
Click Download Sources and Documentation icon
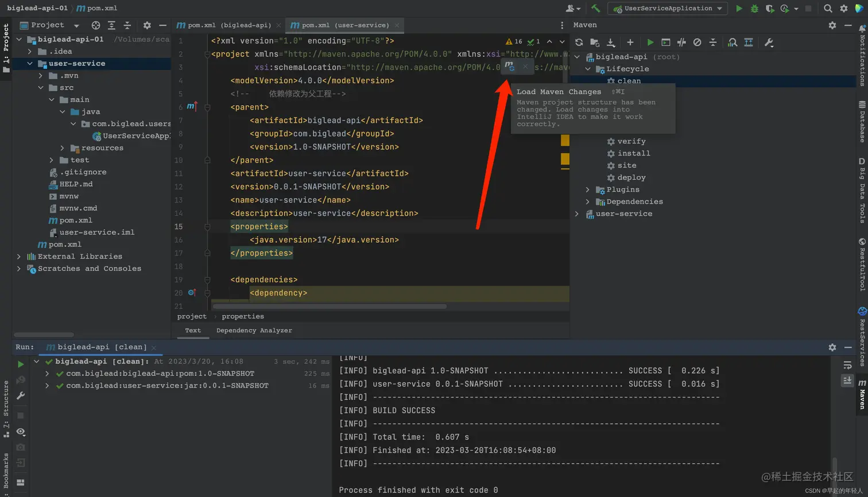[x=611, y=42]
